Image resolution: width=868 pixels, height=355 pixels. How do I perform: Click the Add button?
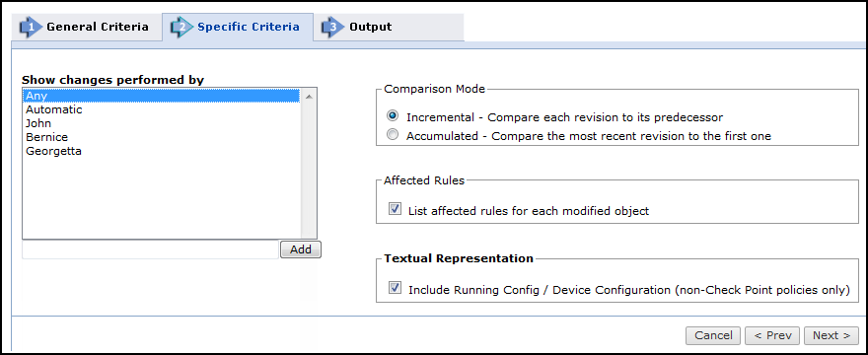coord(301,249)
